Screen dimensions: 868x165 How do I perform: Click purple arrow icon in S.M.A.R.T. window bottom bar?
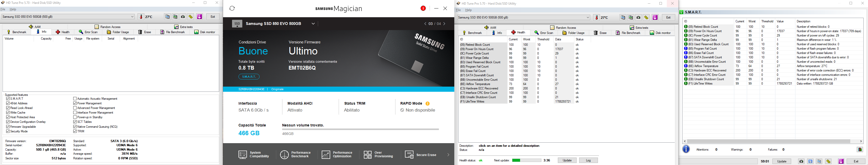(841, 161)
